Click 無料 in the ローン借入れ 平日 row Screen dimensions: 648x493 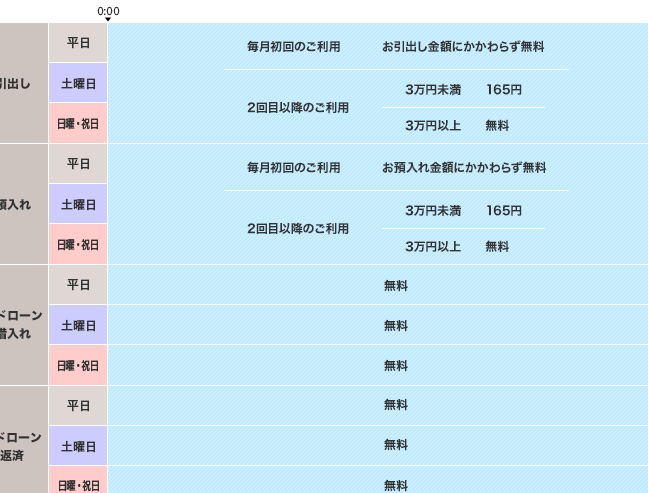click(396, 286)
